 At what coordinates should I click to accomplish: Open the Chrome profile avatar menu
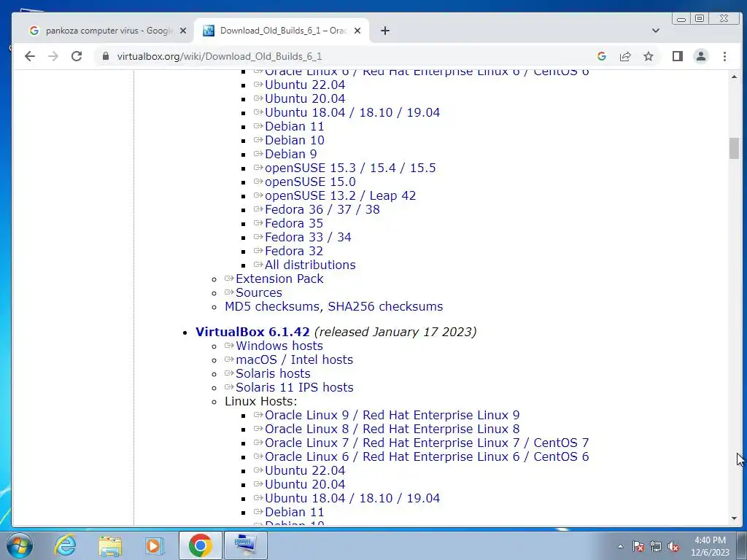tap(701, 56)
